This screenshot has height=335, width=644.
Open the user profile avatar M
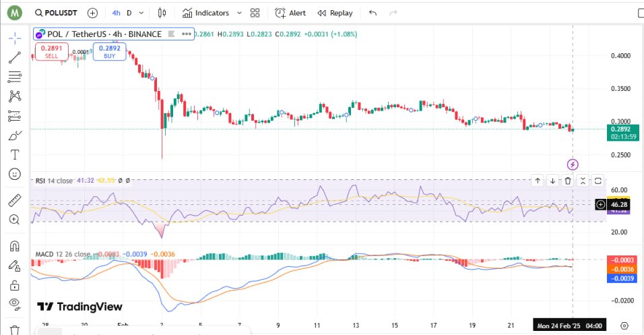(x=14, y=13)
